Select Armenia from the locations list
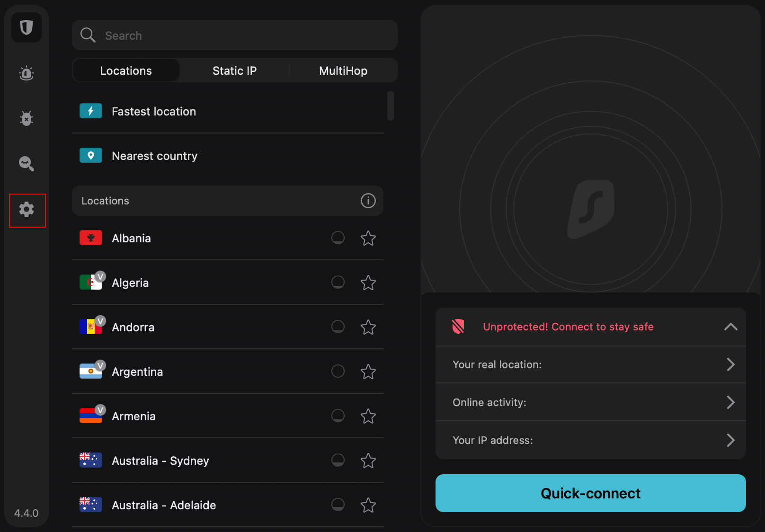 click(133, 416)
